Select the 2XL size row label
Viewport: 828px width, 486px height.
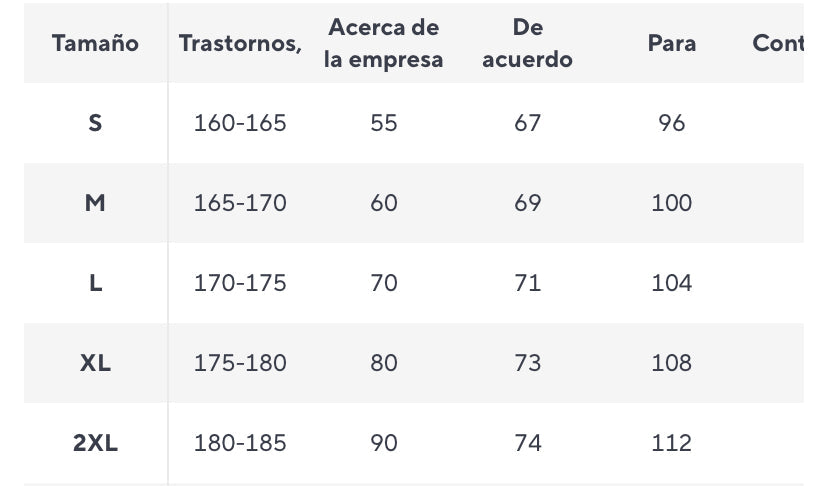[95, 443]
